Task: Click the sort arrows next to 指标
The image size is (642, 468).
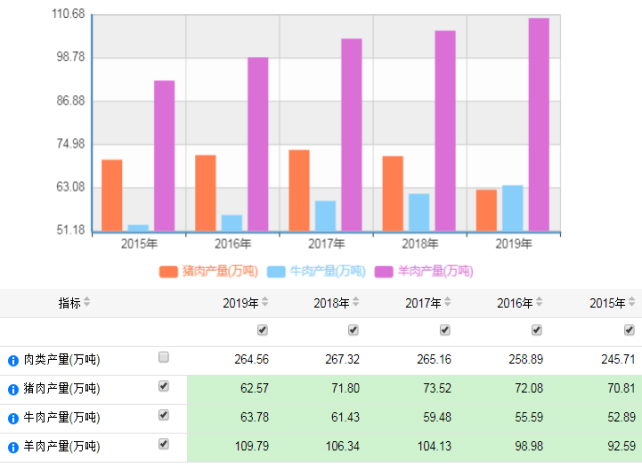Action: pos(87,303)
